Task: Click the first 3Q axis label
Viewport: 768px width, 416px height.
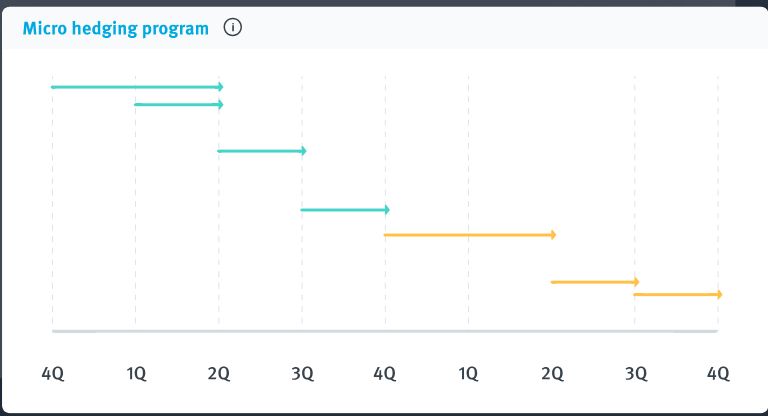Action: tap(302, 374)
